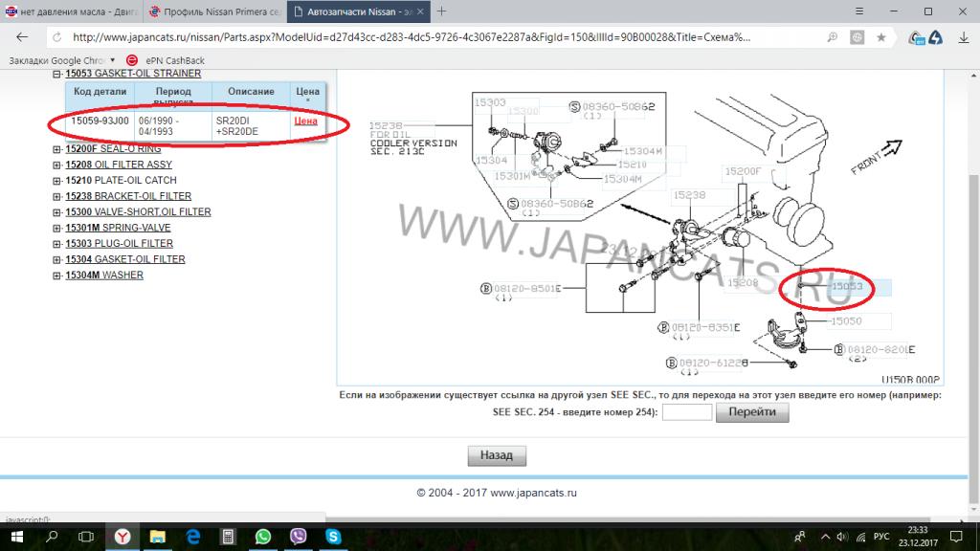Open WhatsApp from the taskbar
980x551 pixels.
pyautogui.click(x=263, y=537)
